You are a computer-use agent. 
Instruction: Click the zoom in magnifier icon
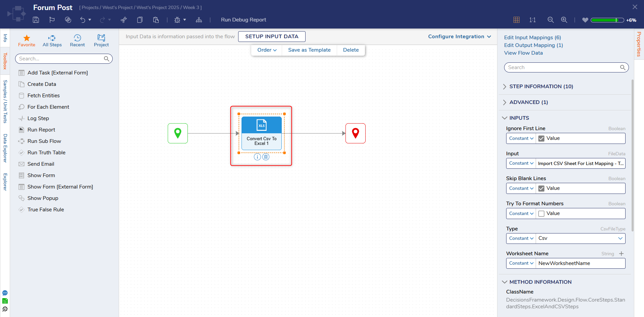point(564,20)
